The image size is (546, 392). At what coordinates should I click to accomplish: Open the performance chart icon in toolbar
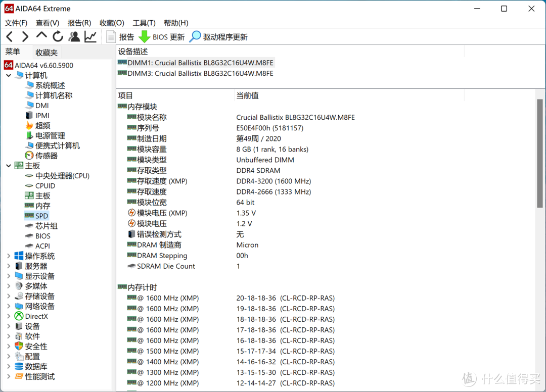90,36
